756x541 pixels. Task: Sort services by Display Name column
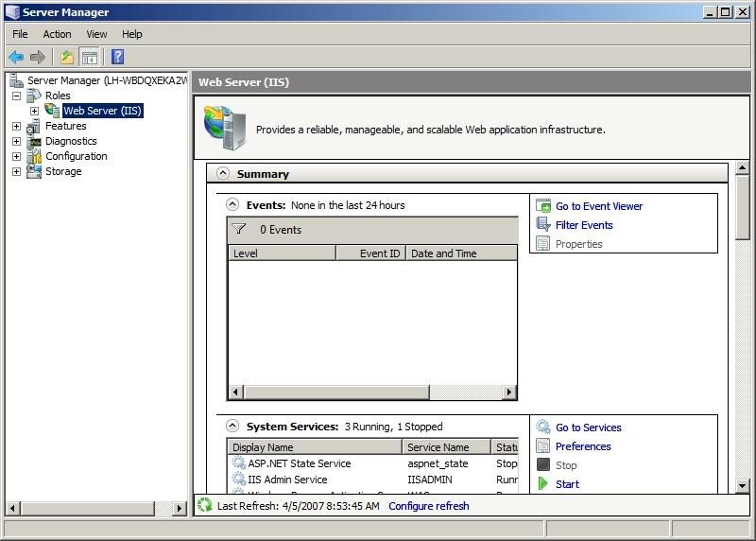315,446
